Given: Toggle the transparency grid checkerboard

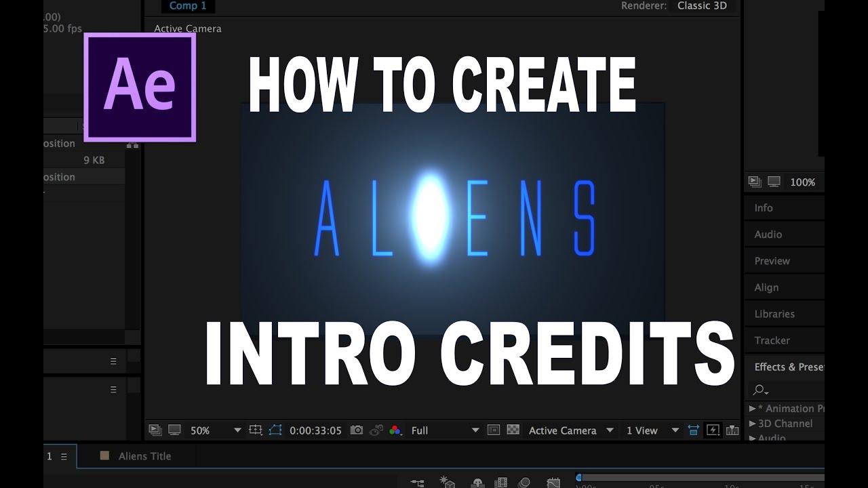Looking at the screenshot, I should (x=513, y=430).
